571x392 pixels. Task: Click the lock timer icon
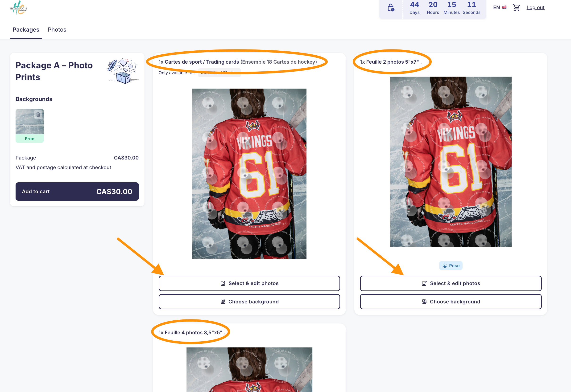(x=391, y=8)
